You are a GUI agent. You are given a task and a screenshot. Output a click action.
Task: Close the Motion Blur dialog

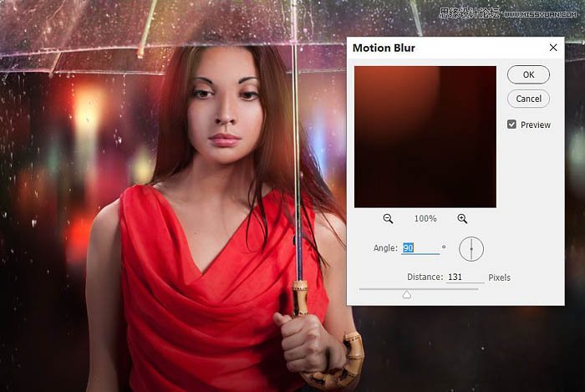point(552,48)
